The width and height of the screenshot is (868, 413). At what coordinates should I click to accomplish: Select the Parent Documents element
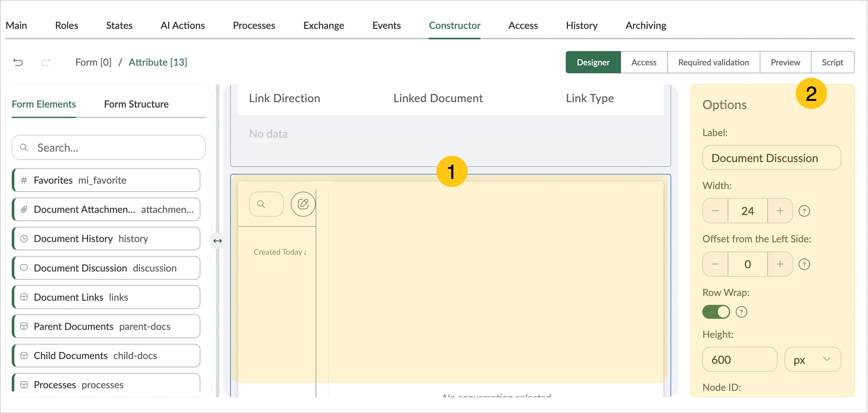(x=106, y=326)
